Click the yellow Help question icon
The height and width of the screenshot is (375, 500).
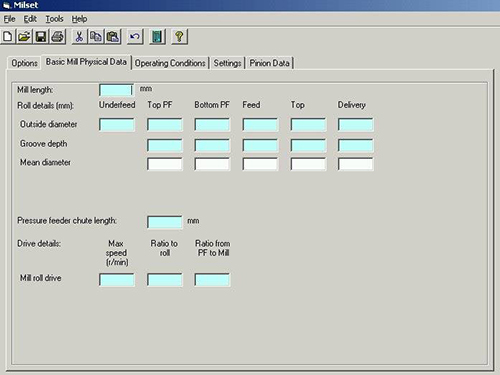click(x=179, y=36)
